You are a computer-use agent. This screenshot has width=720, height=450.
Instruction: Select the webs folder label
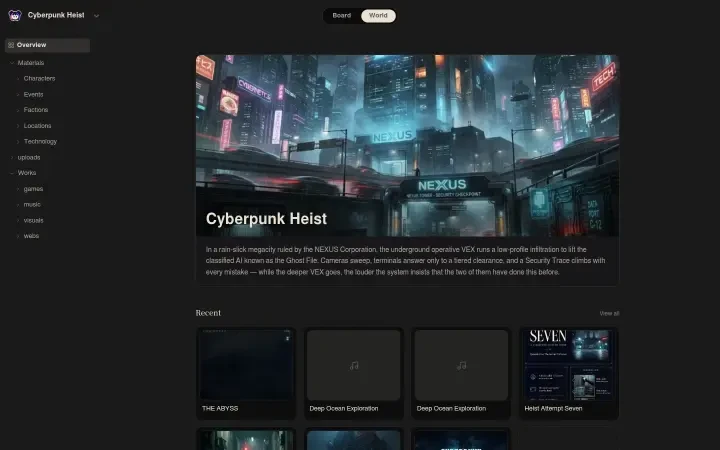(31, 236)
